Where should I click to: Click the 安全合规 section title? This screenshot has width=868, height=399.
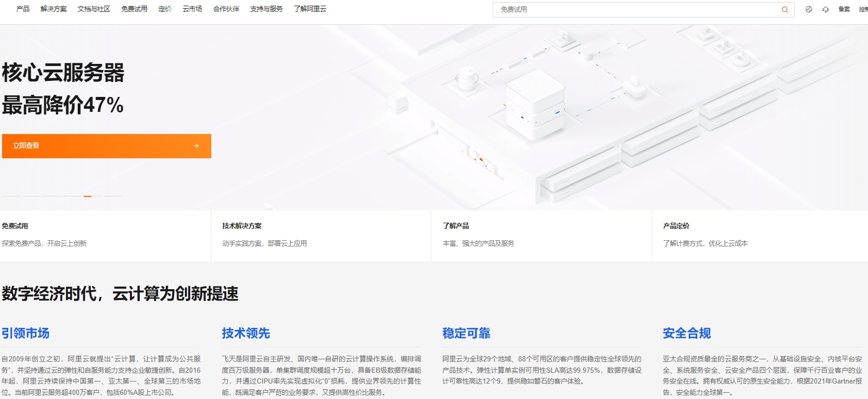point(687,333)
